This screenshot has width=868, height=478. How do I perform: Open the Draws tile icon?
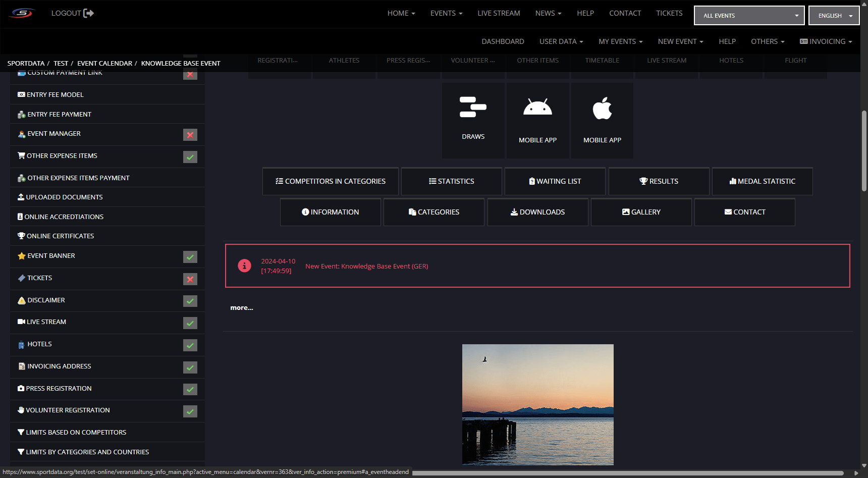[x=473, y=107]
